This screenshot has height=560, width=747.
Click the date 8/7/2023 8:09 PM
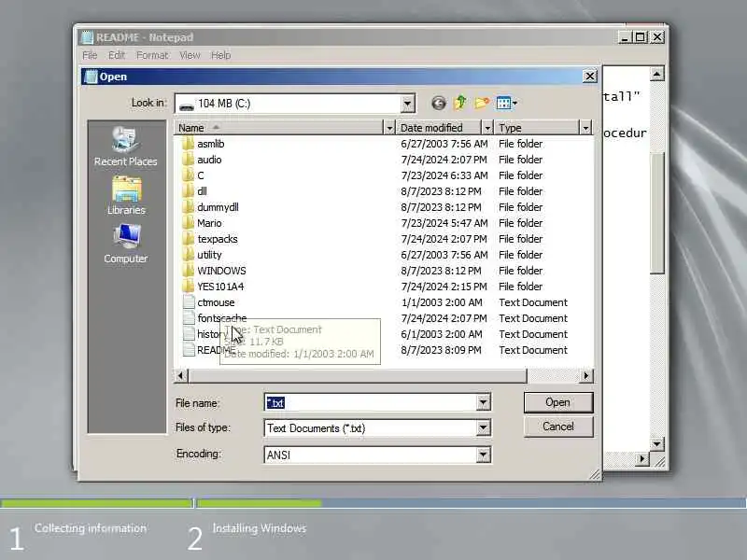(441, 350)
